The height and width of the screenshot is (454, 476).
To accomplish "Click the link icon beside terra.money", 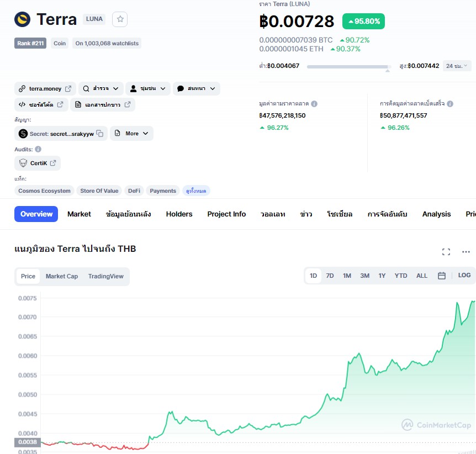I will [22, 89].
